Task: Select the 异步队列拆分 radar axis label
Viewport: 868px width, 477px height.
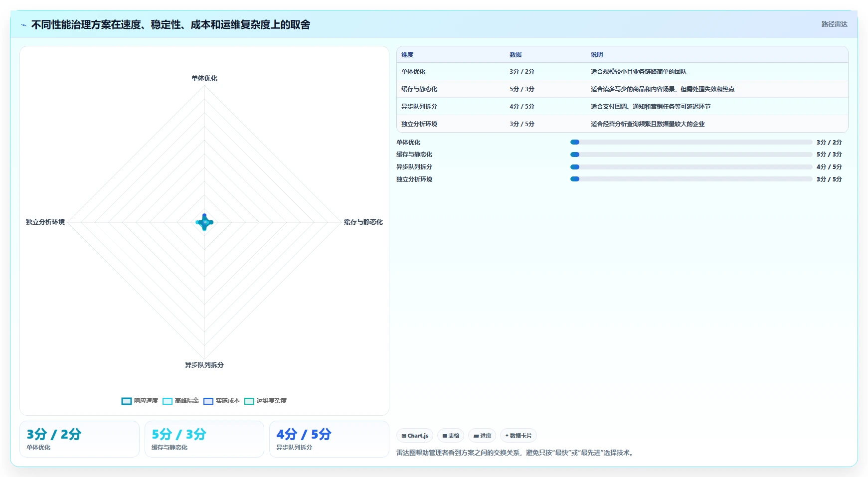Action: click(204, 365)
